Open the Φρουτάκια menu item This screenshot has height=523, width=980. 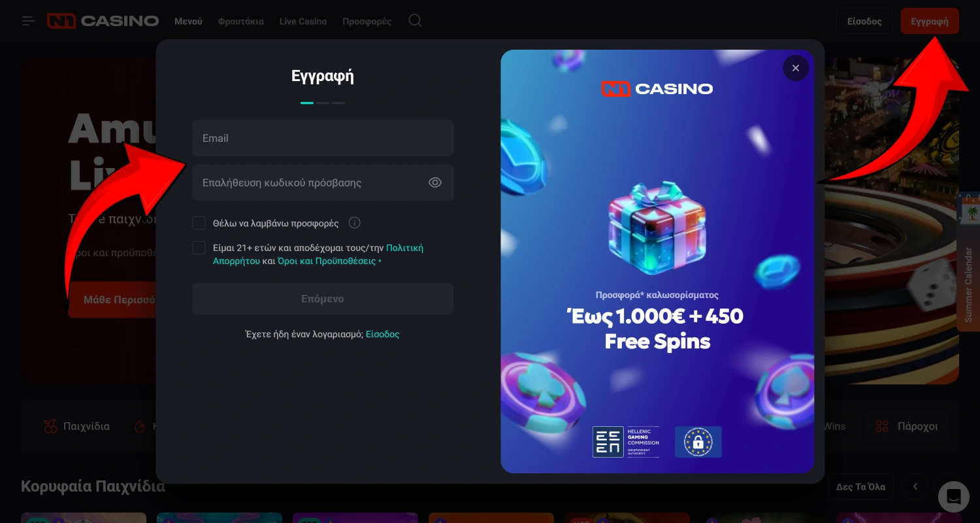point(241,21)
